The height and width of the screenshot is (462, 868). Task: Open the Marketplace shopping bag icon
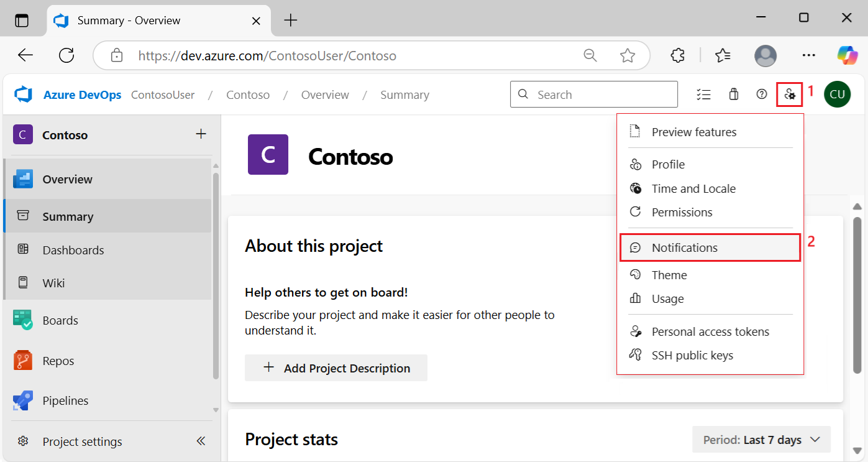[x=733, y=94]
